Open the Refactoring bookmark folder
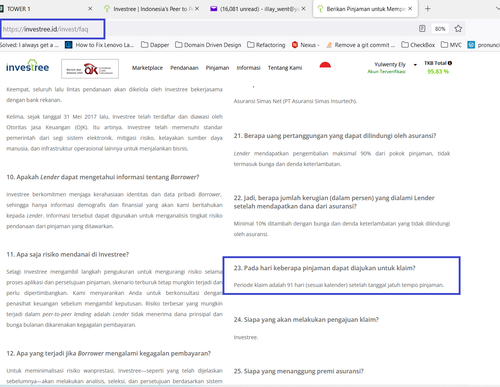This screenshot has height=387, width=500. click(266, 45)
